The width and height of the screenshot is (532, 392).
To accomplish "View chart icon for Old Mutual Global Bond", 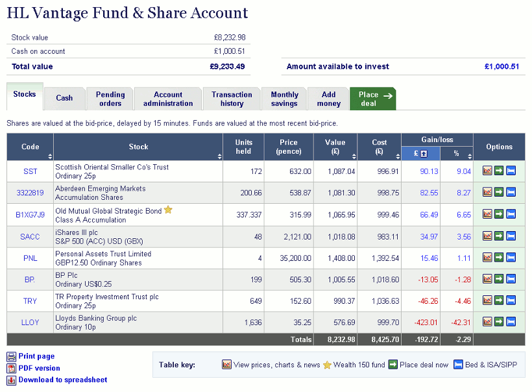I will tap(487, 214).
